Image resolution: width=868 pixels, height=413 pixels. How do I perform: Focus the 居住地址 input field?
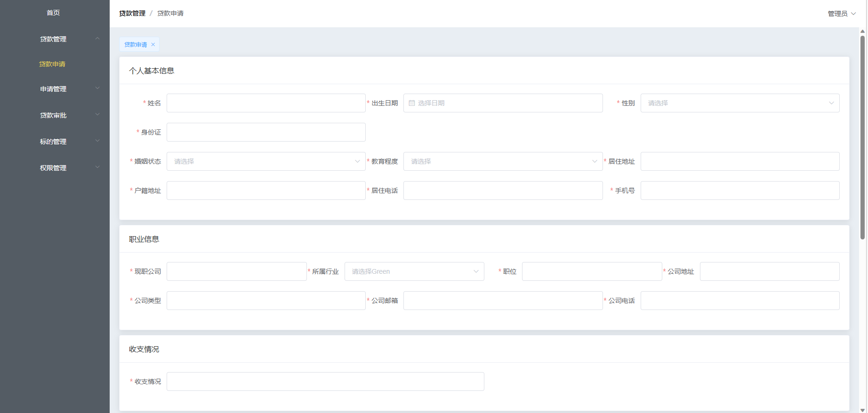[x=740, y=161]
